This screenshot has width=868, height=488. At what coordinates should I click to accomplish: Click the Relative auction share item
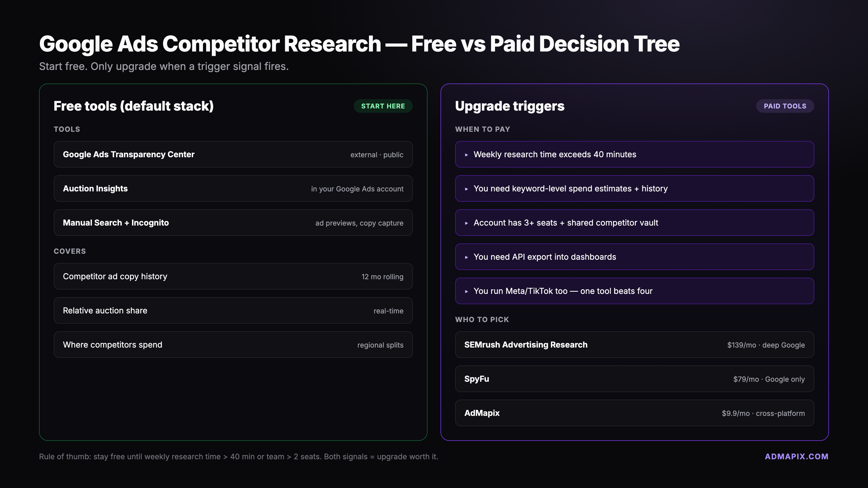233,310
